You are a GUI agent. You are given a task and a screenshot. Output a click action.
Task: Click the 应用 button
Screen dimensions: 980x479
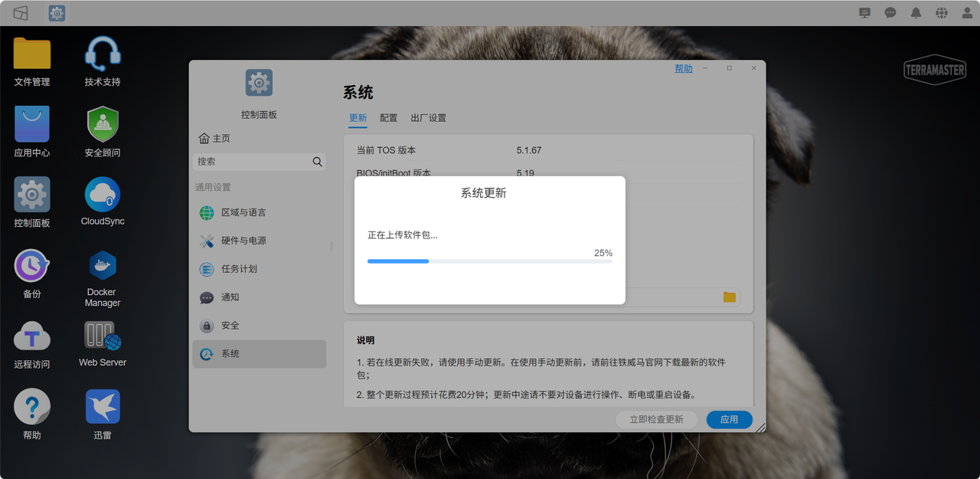730,419
